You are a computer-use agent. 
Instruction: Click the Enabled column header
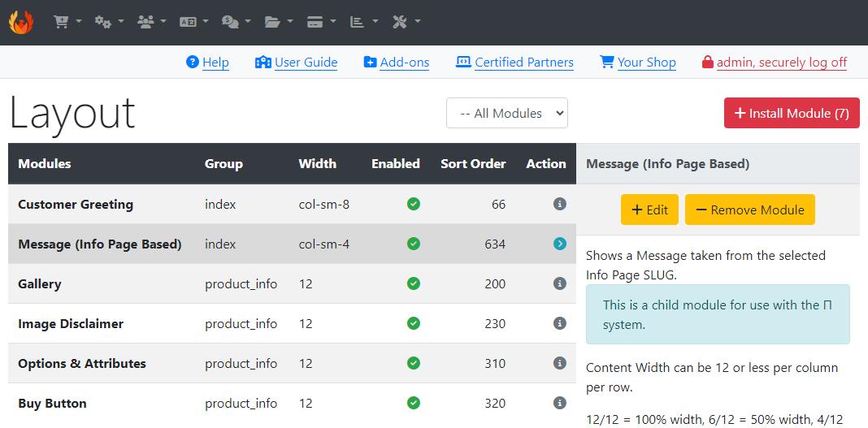pyautogui.click(x=396, y=164)
